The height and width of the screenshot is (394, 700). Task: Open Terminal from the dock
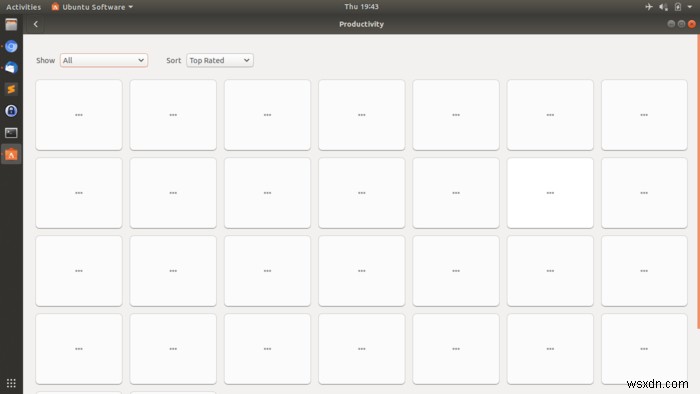[11, 133]
